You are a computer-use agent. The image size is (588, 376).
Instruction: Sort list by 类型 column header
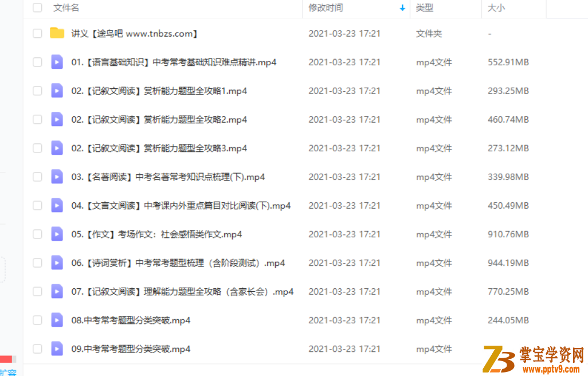click(425, 8)
